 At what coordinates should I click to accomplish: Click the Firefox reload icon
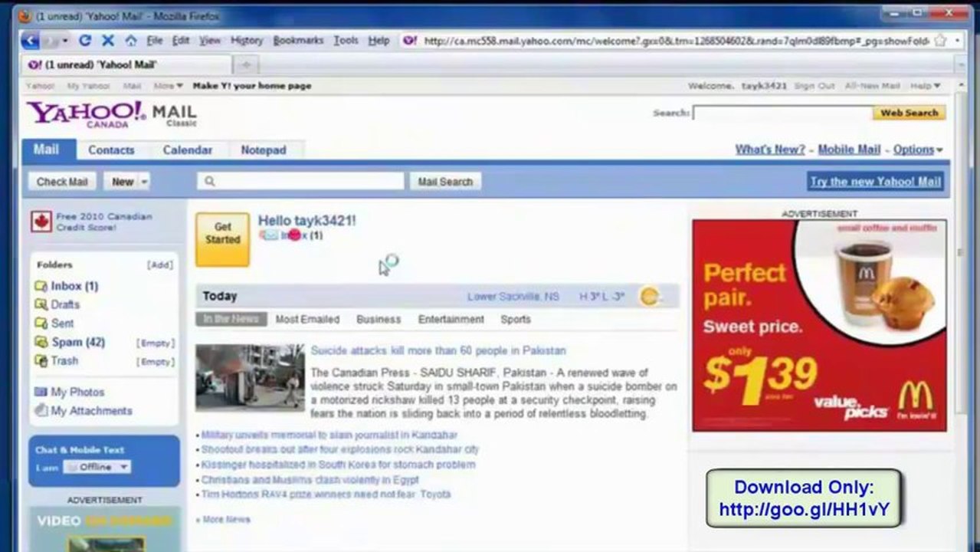click(x=85, y=41)
